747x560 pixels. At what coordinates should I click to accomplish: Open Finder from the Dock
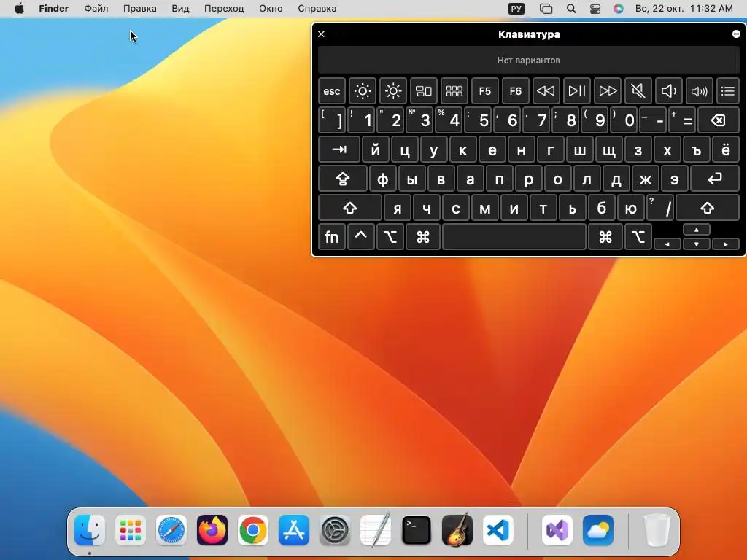(x=90, y=530)
